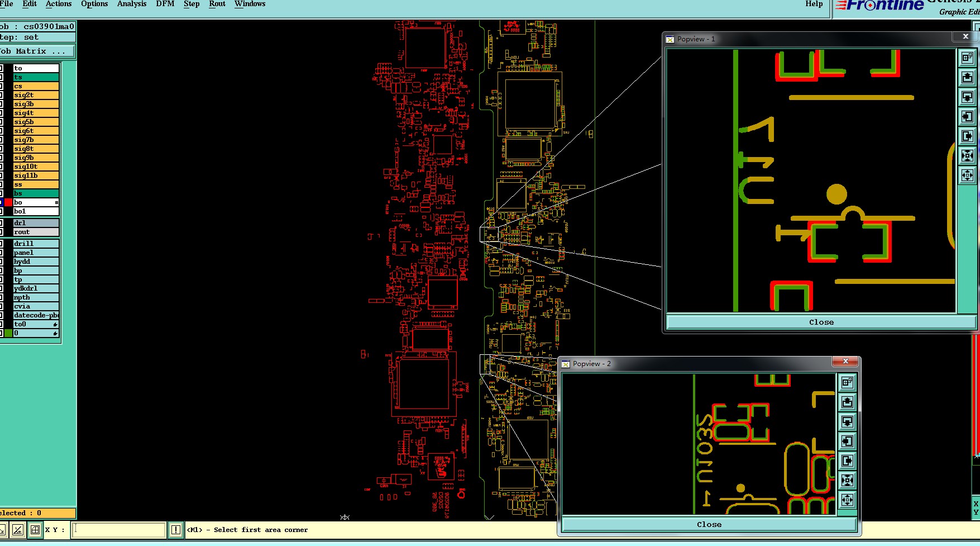The width and height of the screenshot is (980, 546).
Task: Open the Help menu
Action: click(x=814, y=4)
